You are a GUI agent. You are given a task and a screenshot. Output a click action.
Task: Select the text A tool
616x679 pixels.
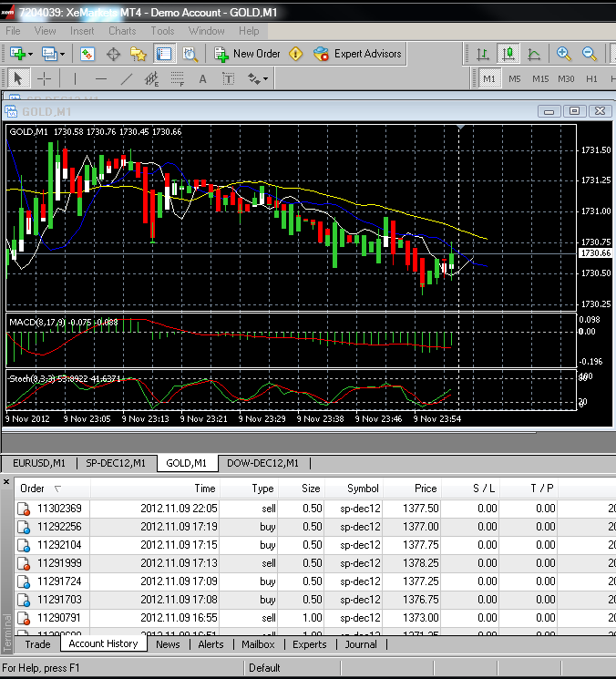[202, 78]
